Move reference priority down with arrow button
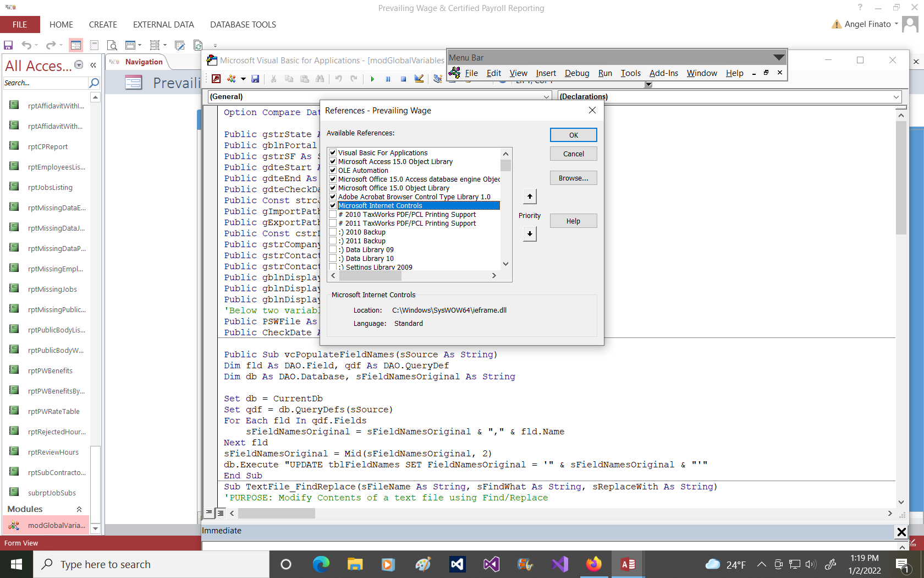The width and height of the screenshot is (924, 578). [x=530, y=234]
